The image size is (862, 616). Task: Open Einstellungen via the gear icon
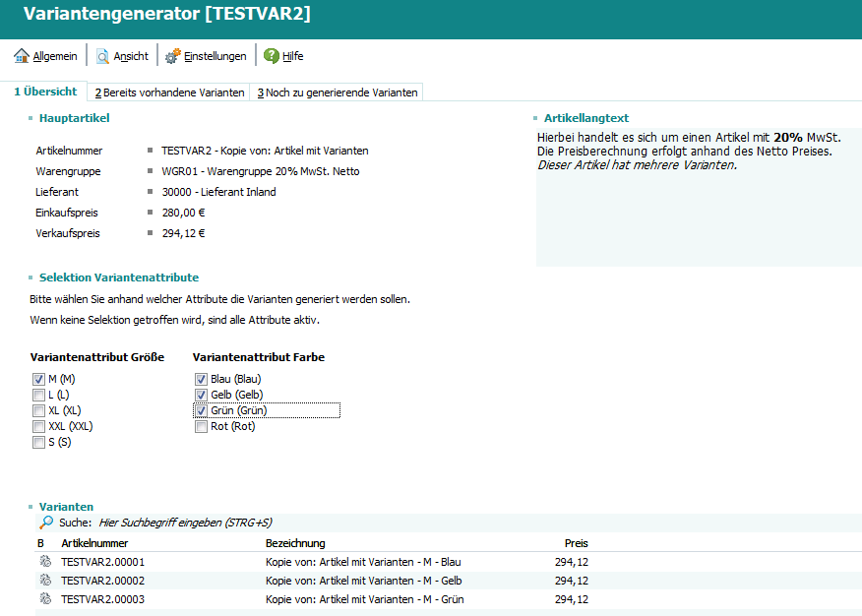172,56
